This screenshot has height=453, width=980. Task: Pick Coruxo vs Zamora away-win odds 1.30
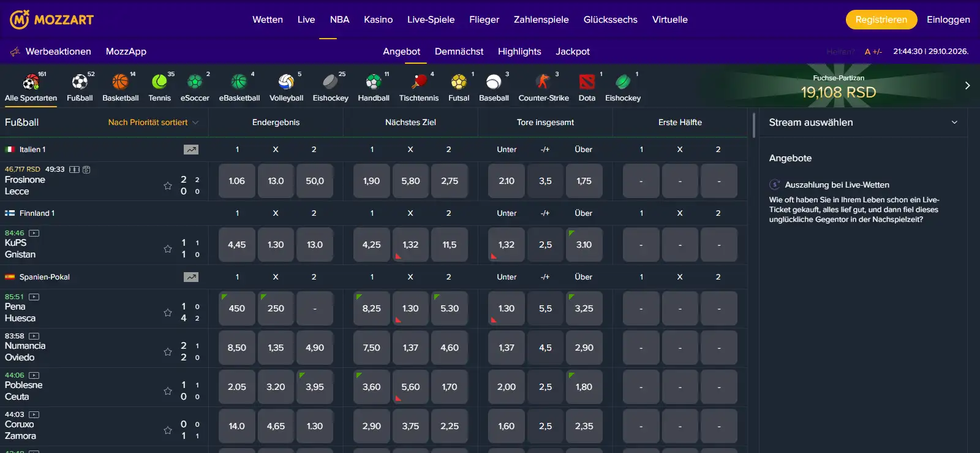(x=315, y=426)
